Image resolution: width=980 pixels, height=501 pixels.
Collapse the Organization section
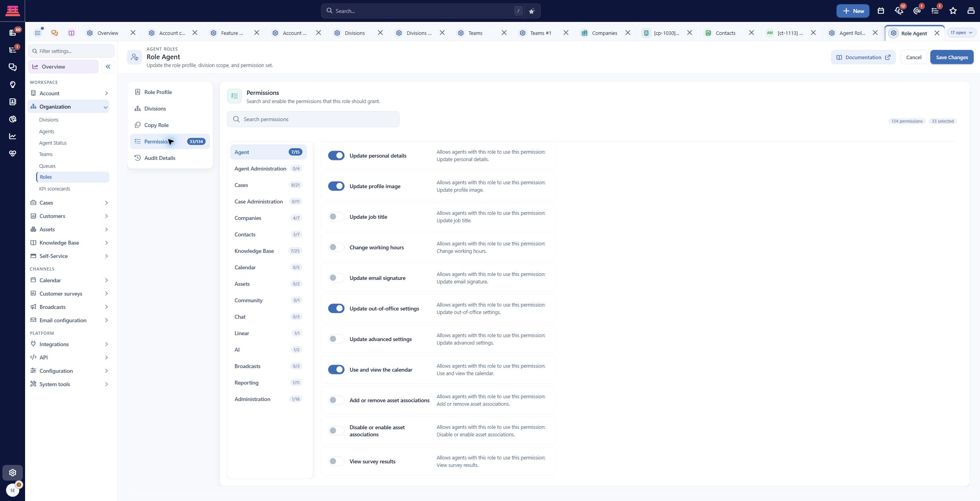click(x=69, y=107)
